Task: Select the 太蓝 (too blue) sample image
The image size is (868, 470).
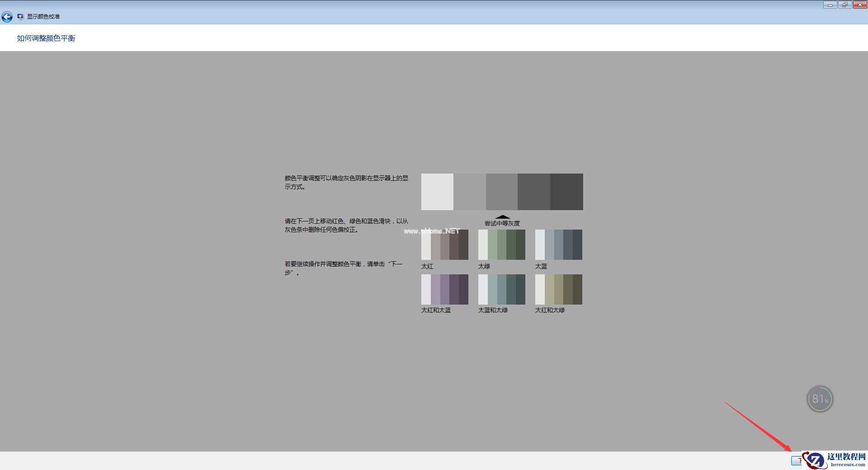Action: coord(559,244)
